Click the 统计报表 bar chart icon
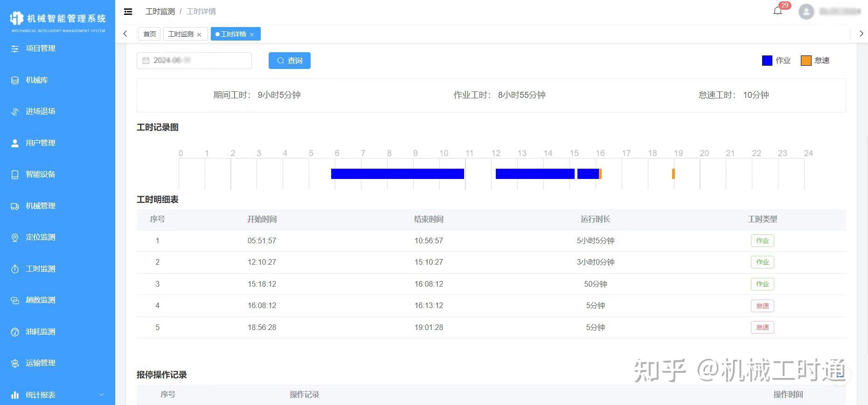The height and width of the screenshot is (405, 868). click(x=15, y=395)
